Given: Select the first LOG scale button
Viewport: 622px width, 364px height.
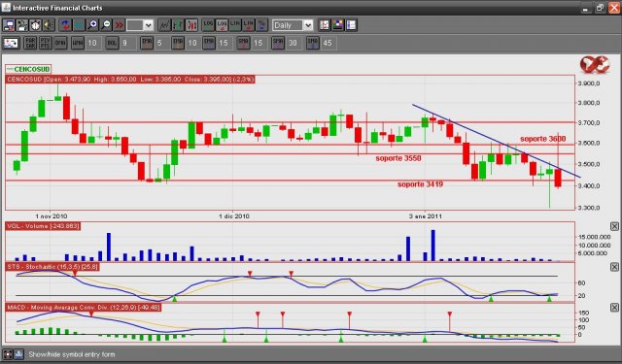Looking at the screenshot, I should pos(208,25).
